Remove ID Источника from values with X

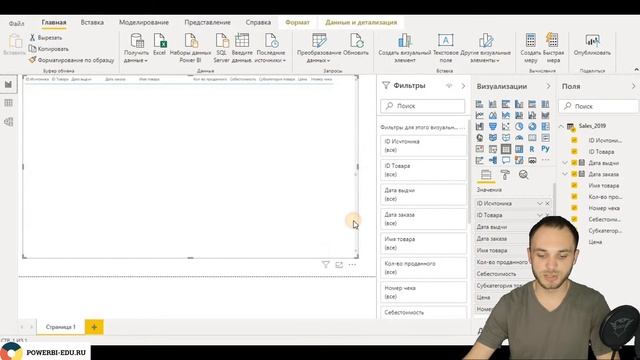coord(547,203)
